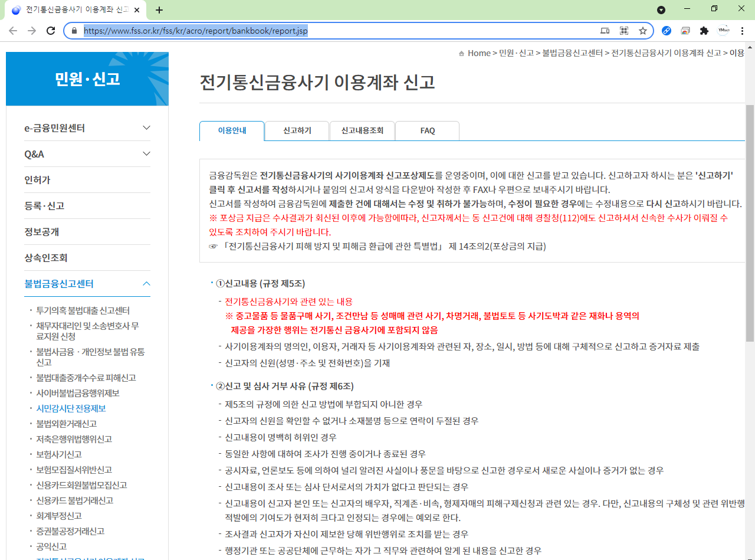Open the Chrome profile avatar
Screen dimensions: 755x560
pyautogui.click(x=723, y=31)
